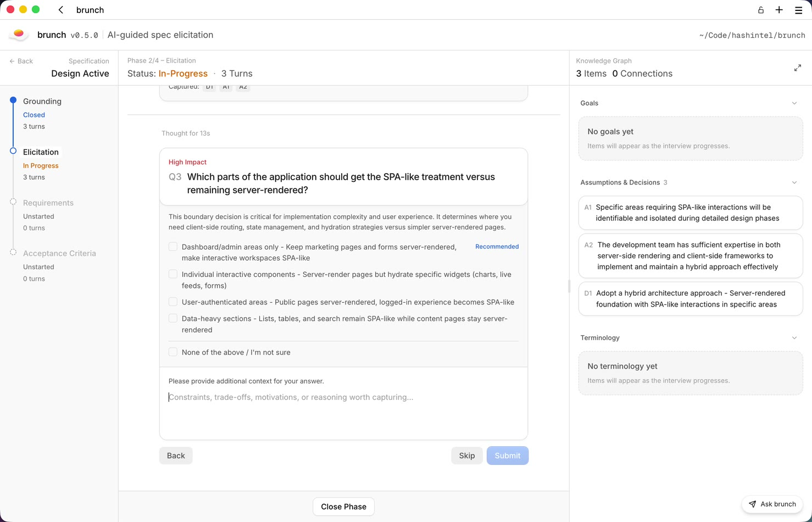Expand the Knowledge Graph fullscreen icon
The image size is (812, 522).
coord(798,68)
